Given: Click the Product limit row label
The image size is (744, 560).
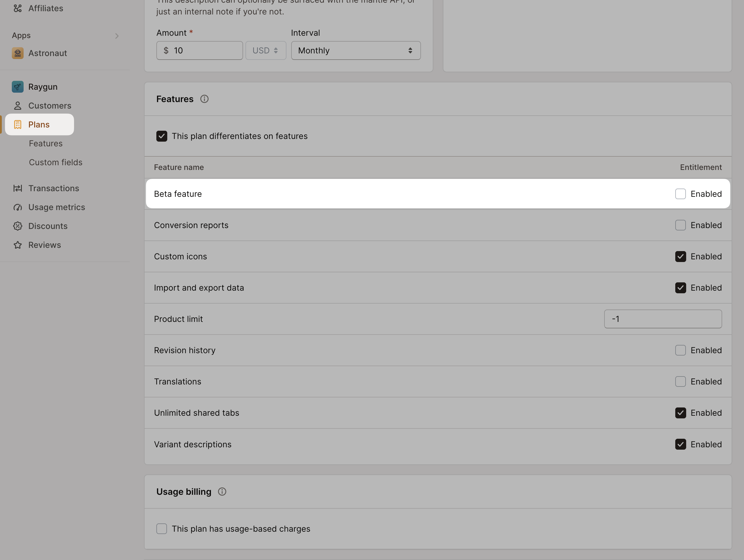Looking at the screenshot, I should [x=178, y=319].
